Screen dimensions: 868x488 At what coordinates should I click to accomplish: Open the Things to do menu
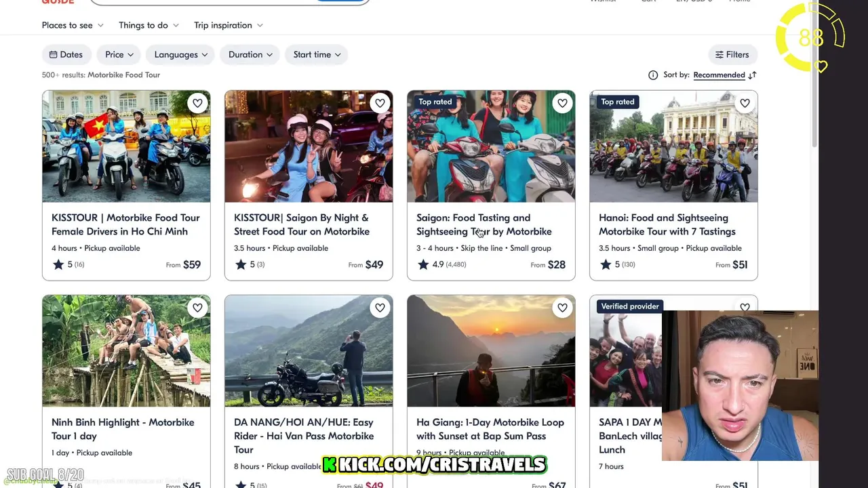click(x=149, y=25)
